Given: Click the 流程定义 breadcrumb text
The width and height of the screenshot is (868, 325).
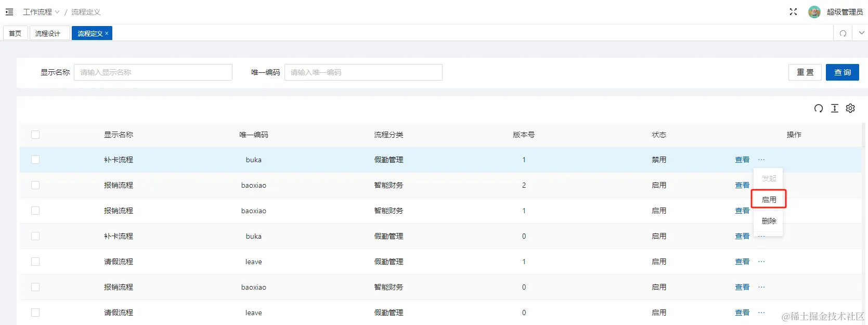Looking at the screenshot, I should [x=86, y=12].
